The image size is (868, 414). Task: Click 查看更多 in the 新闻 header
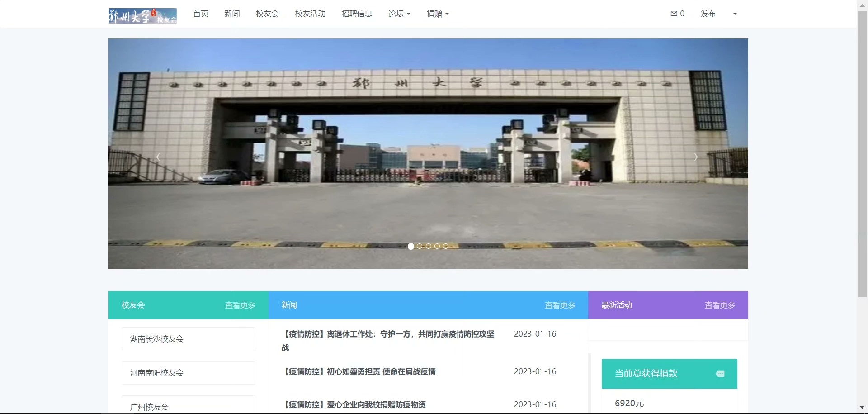click(x=560, y=305)
